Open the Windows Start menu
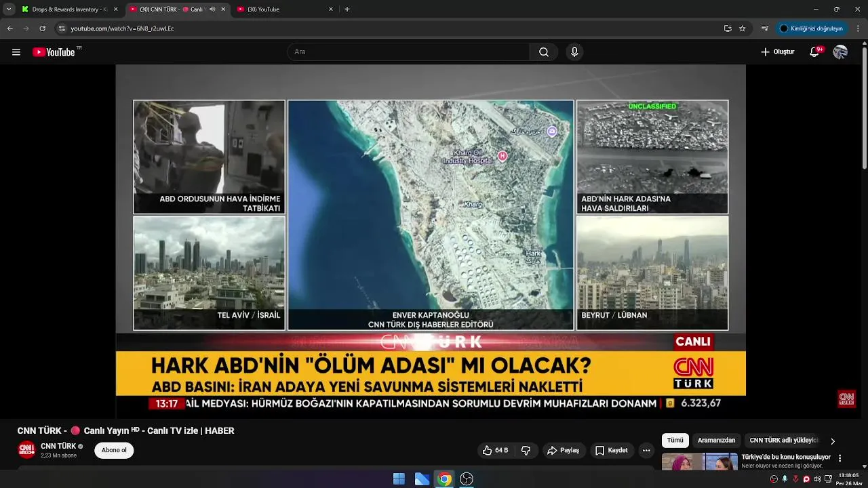 click(399, 479)
